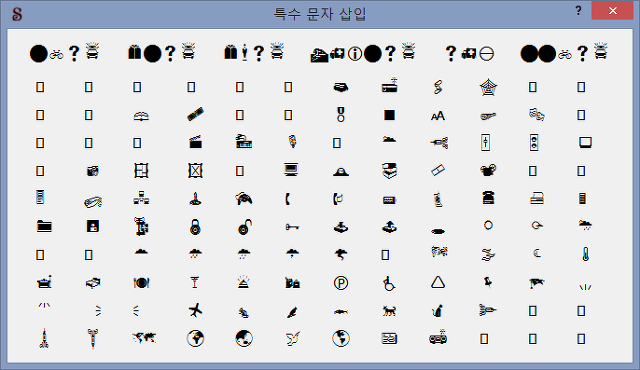The image size is (640, 370).
Task: Choose the mostly black globe symbol
Action: click(x=244, y=338)
